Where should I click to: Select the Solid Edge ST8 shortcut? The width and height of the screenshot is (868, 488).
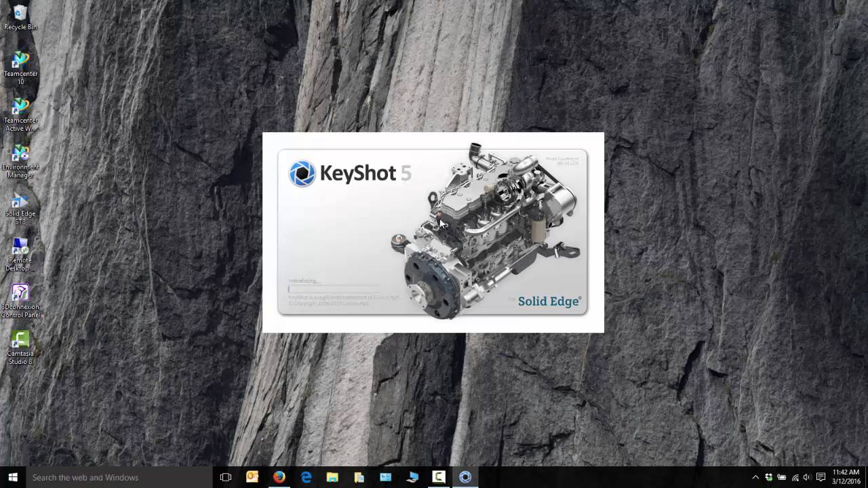click(x=20, y=209)
